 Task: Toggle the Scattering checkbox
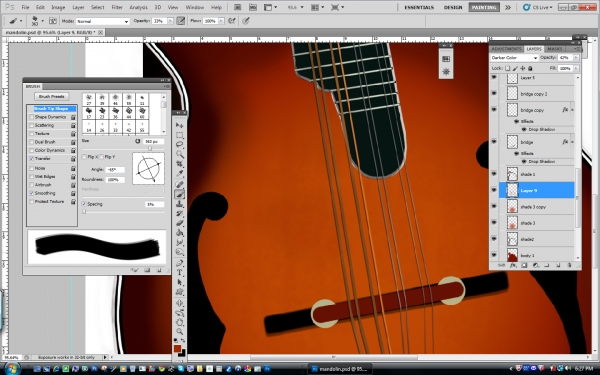[x=31, y=126]
